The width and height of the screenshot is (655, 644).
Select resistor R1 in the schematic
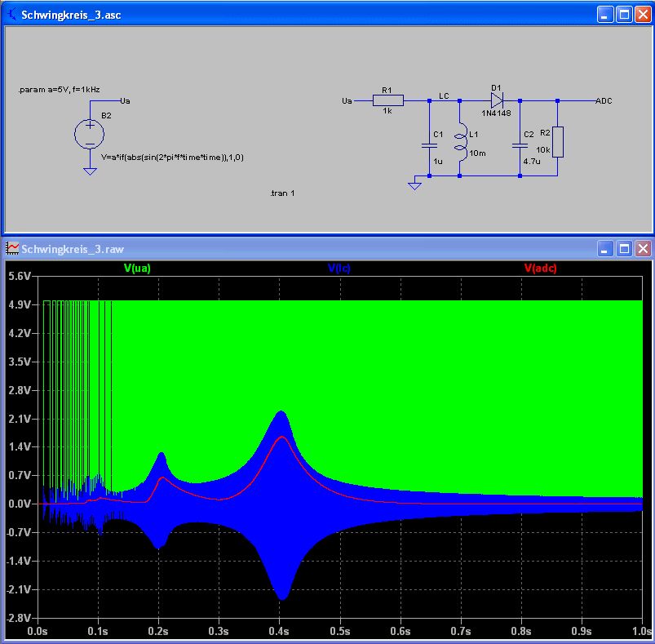pyautogui.click(x=387, y=101)
